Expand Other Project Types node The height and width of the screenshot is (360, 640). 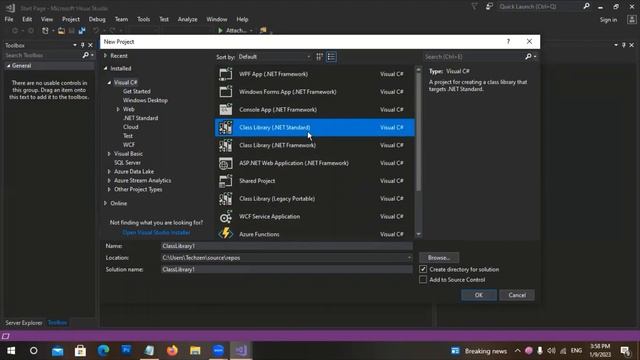tap(109, 189)
